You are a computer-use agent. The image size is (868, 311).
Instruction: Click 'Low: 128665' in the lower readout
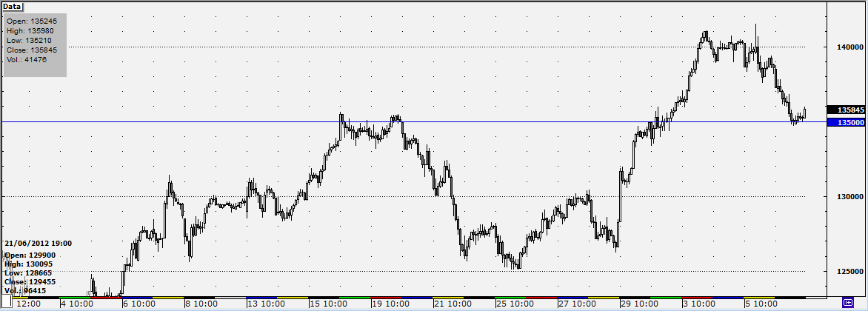(x=28, y=272)
